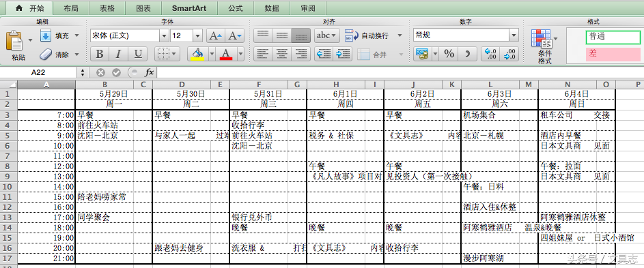The height and width of the screenshot is (268, 644).
Task: Center text horizontally
Action: [x=282, y=54]
